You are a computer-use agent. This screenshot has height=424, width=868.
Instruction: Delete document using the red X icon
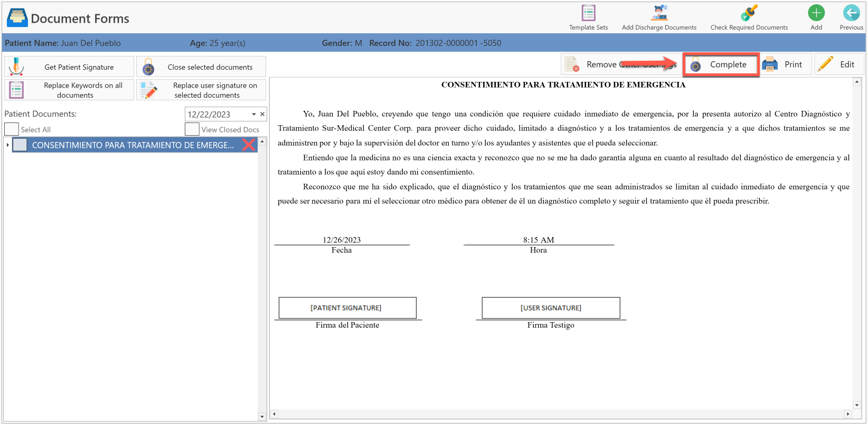249,145
